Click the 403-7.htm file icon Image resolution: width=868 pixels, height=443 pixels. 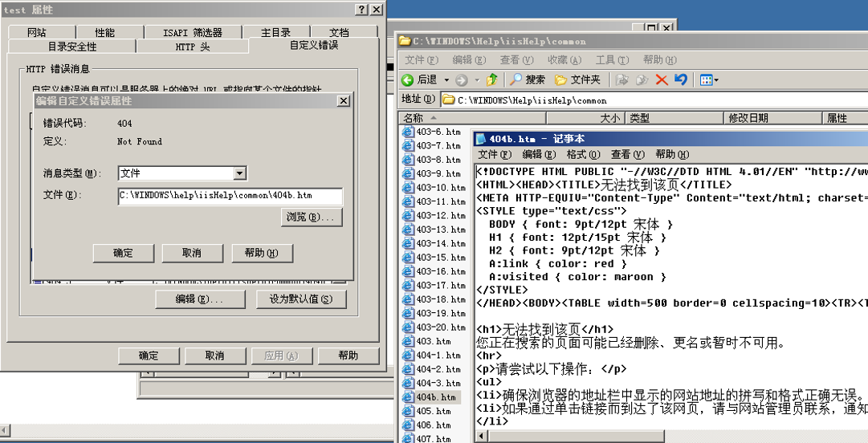coord(408,145)
